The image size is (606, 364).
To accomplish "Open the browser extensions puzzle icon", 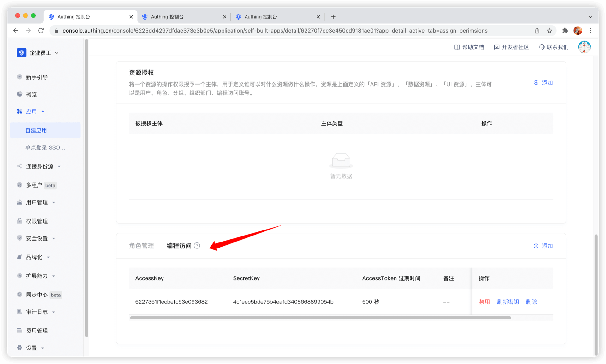I will coord(565,31).
